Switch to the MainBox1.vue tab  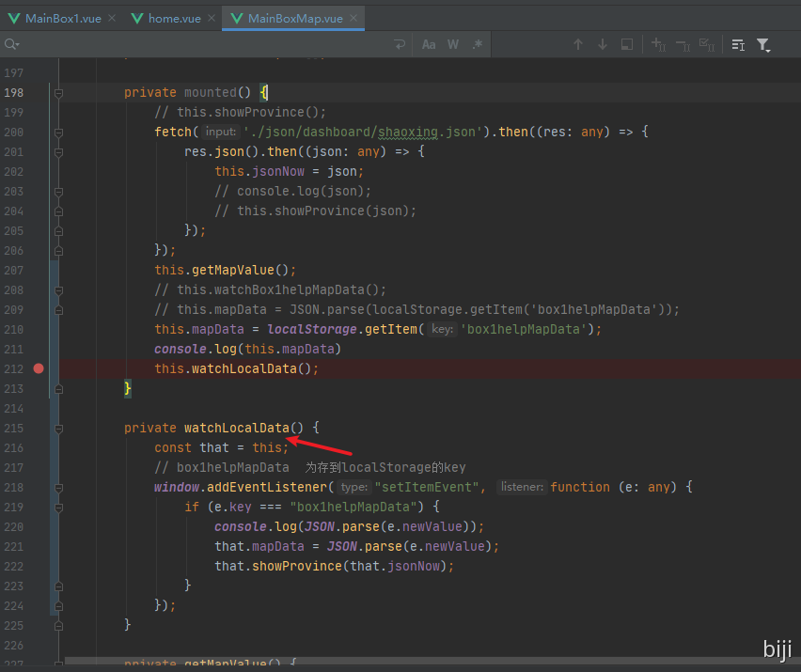[63, 19]
